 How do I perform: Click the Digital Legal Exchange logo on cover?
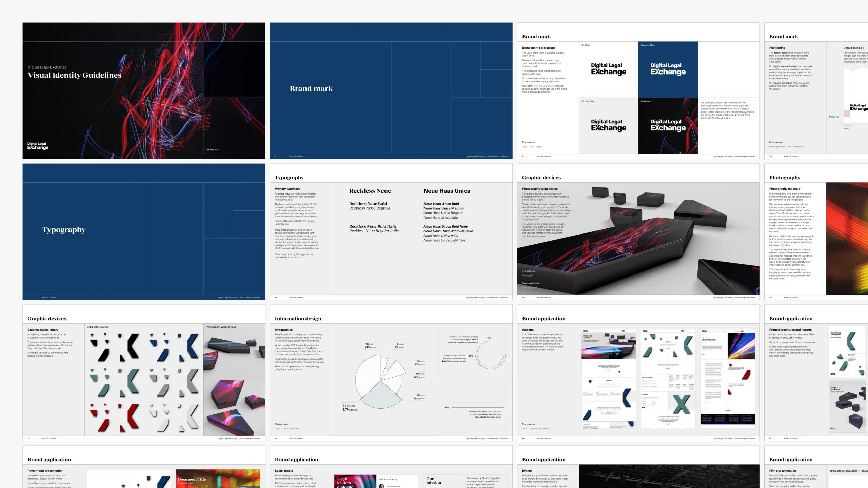(x=38, y=146)
